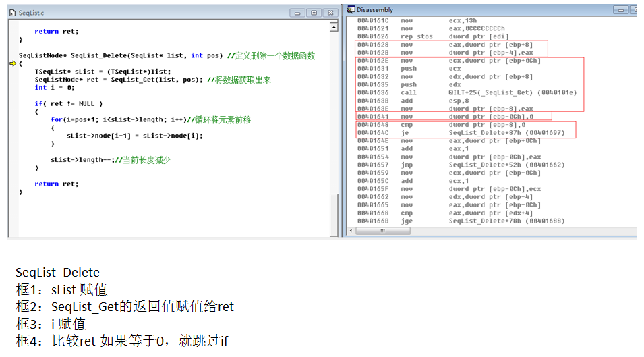Click the left arrow of Disassembly horizontal scrollbar
Viewport: 644px width, 357px height.
tap(351, 231)
